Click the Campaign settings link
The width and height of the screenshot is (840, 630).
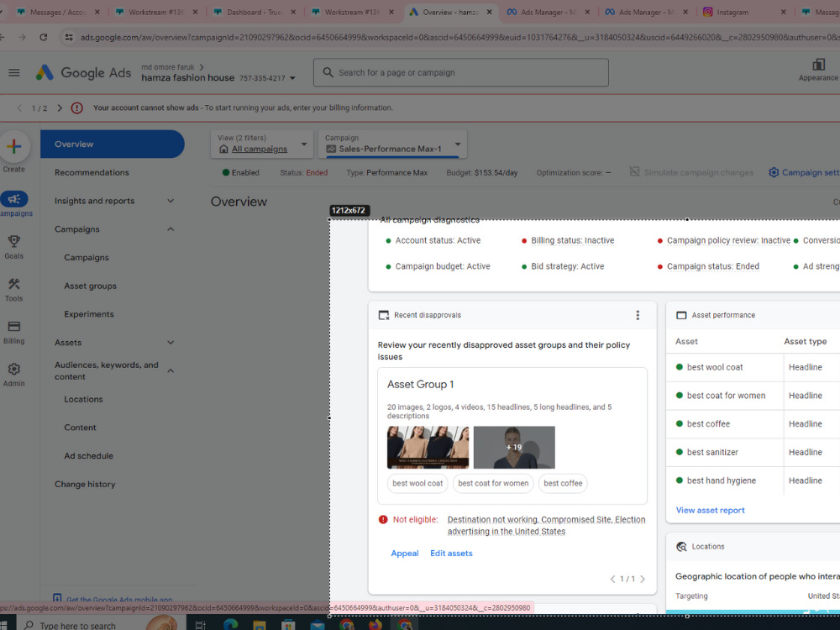810,172
